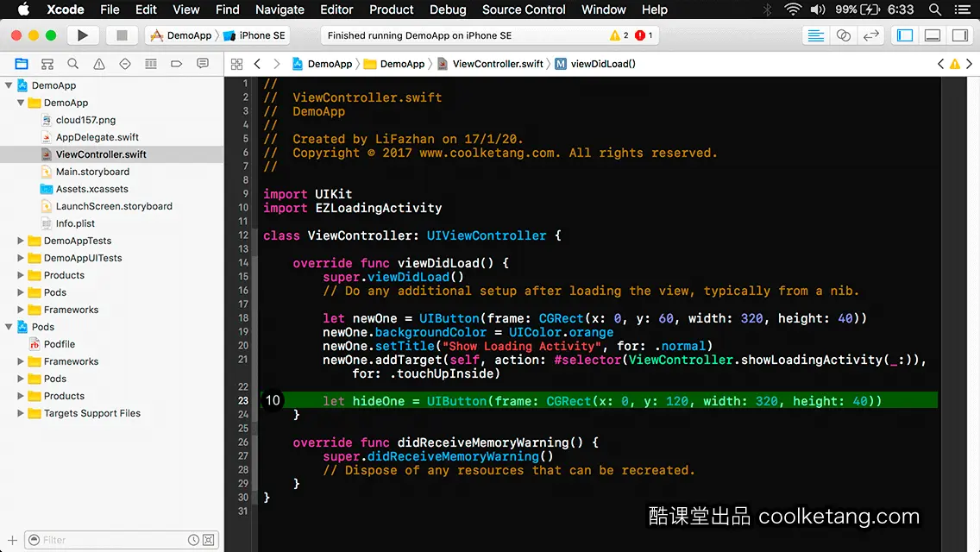Collapse the DemoApp project root
The width and height of the screenshot is (980, 552).
[x=9, y=85]
